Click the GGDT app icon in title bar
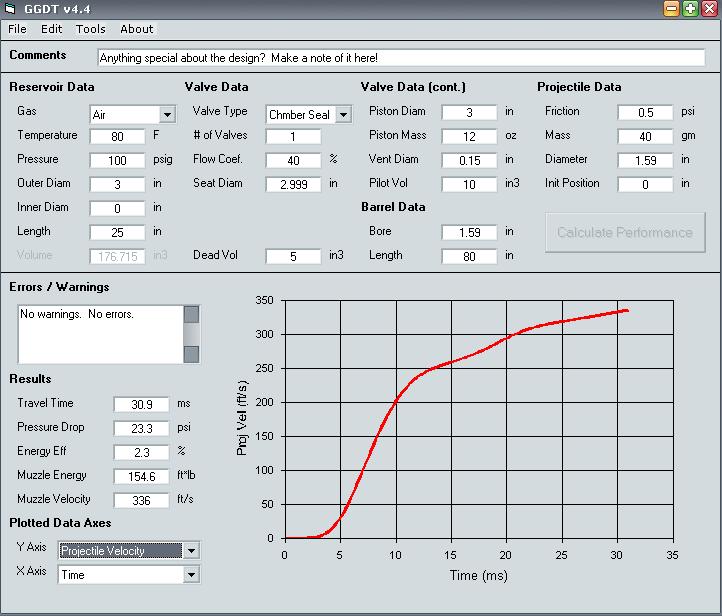This screenshot has height=616, width=722. click(x=11, y=9)
